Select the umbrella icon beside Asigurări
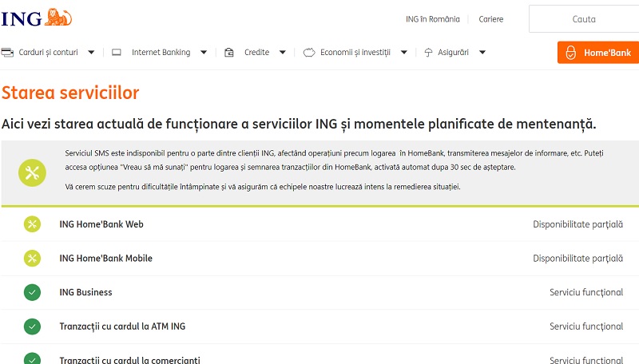This screenshot has height=364, width=639. point(428,52)
